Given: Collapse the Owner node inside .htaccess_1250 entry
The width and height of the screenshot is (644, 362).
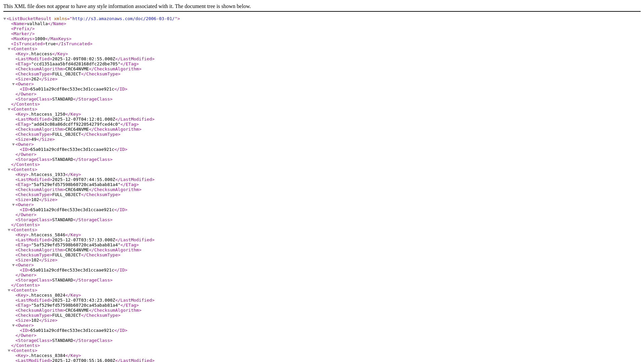Looking at the screenshot, I should point(13,144).
